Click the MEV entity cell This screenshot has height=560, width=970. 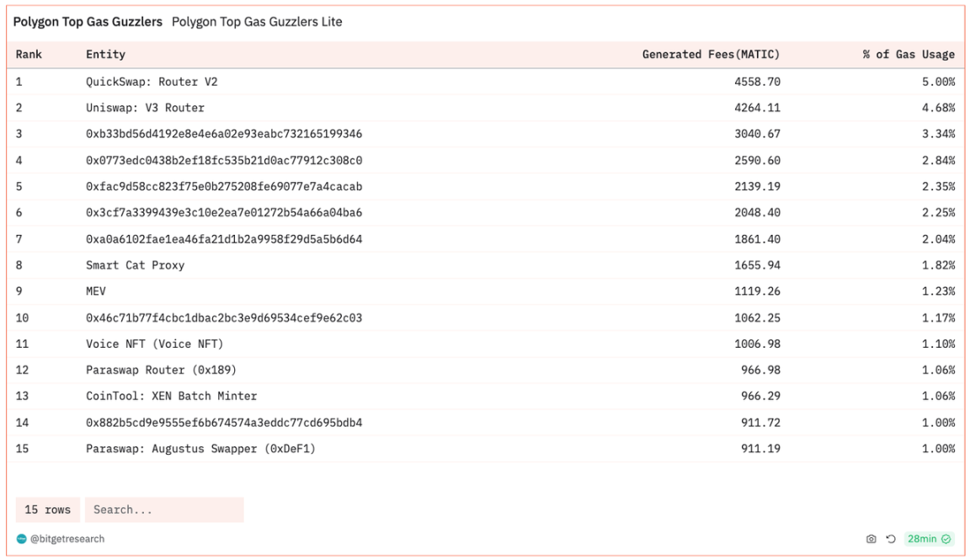[x=96, y=291]
